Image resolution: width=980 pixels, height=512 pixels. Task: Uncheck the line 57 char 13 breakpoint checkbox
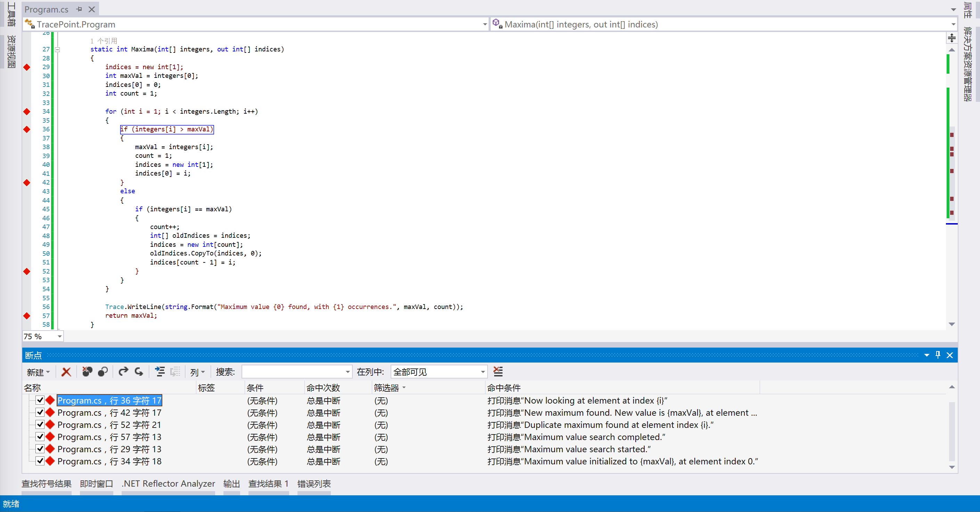coord(40,437)
